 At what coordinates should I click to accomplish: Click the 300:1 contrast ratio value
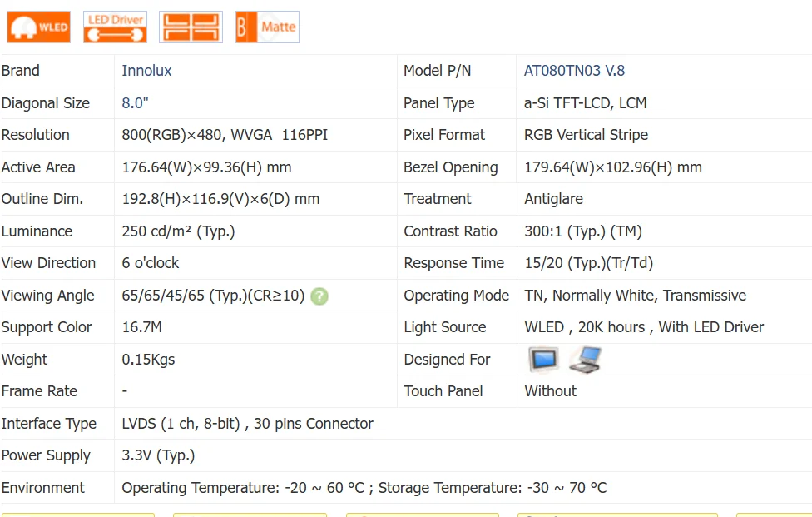point(582,231)
